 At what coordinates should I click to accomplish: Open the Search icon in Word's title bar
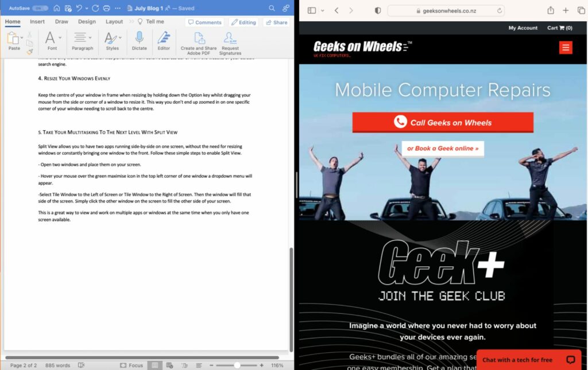(x=272, y=8)
